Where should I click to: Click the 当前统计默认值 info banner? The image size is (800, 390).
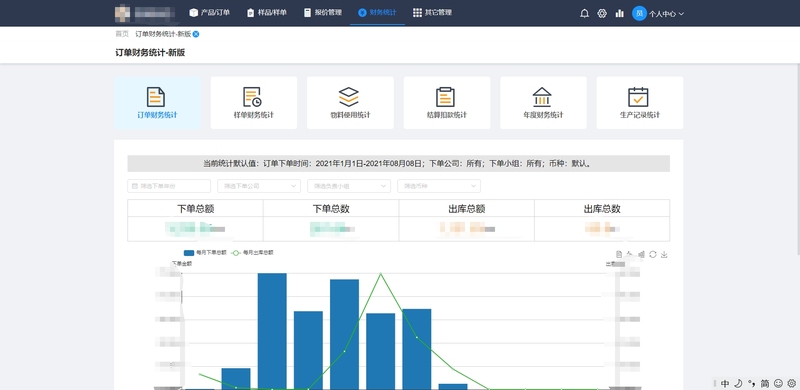[x=398, y=164]
